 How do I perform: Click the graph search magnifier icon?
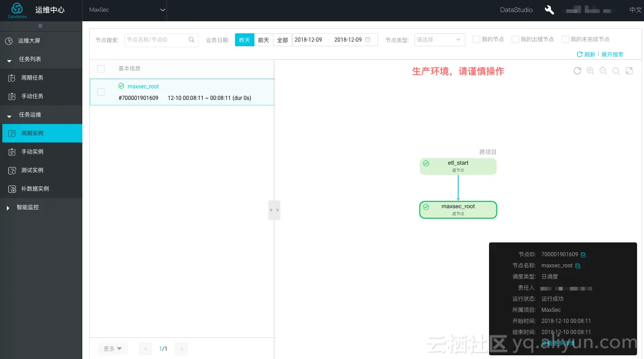point(616,71)
